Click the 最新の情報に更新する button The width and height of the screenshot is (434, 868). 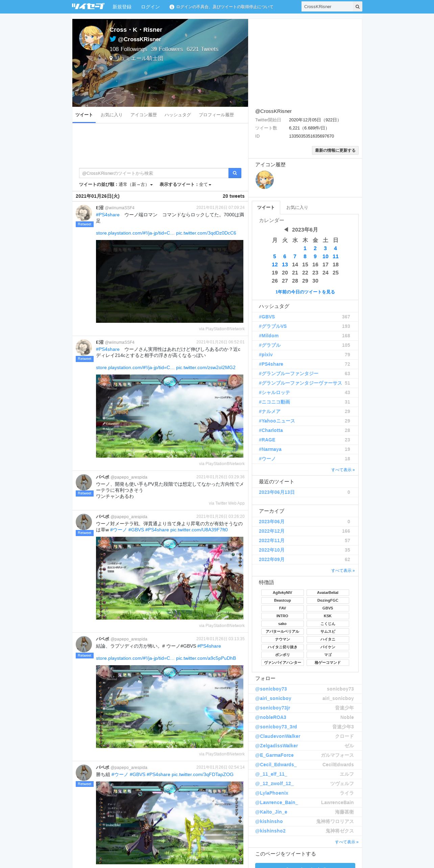coord(335,150)
